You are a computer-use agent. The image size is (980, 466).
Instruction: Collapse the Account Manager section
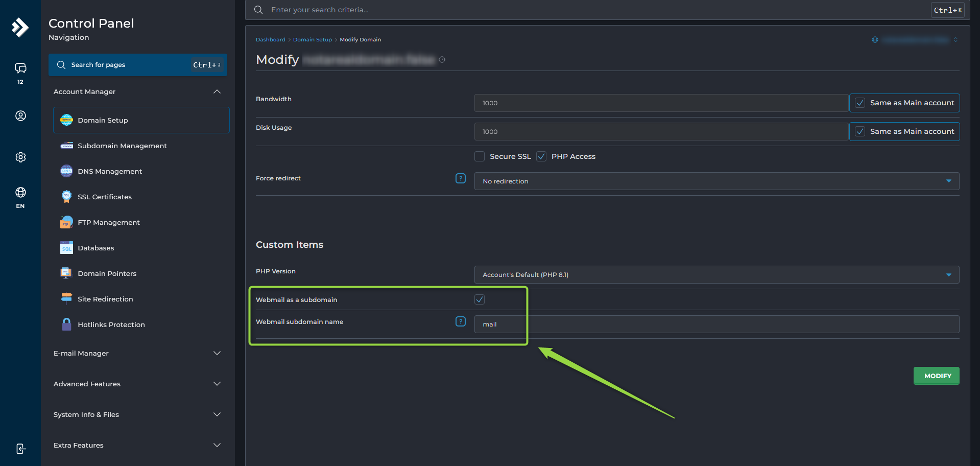click(x=138, y=91)
